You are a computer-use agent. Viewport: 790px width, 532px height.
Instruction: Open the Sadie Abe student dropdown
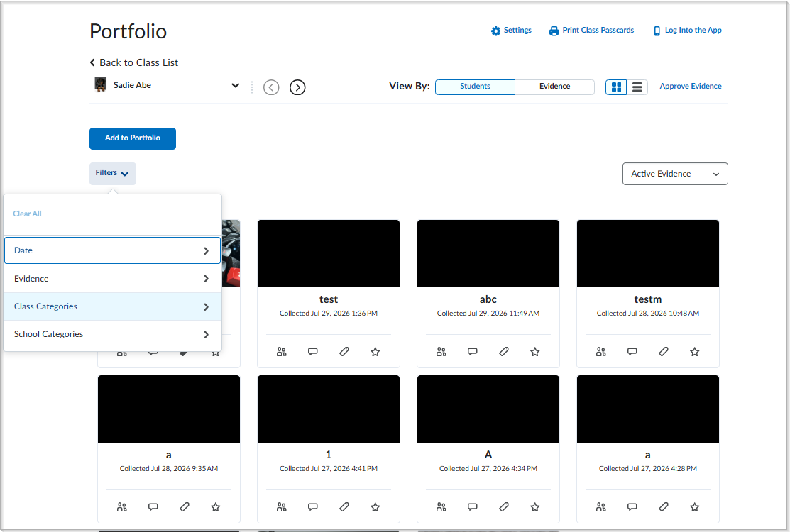(x=167, y=85)
